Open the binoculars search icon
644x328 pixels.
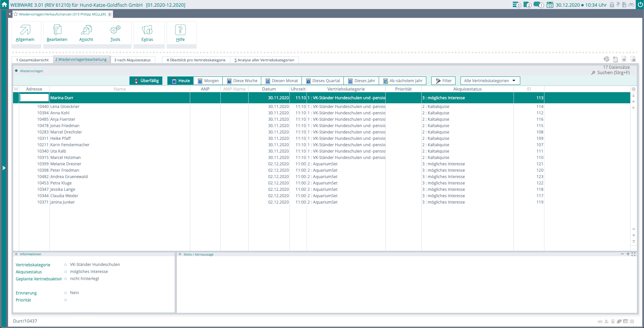coord(631,5)
